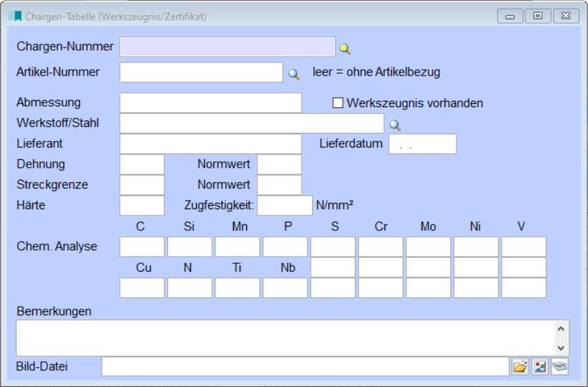This screenshot has width=588, height=387.
Task: Focus the Abmessung input field
Action: click(211, 103)
